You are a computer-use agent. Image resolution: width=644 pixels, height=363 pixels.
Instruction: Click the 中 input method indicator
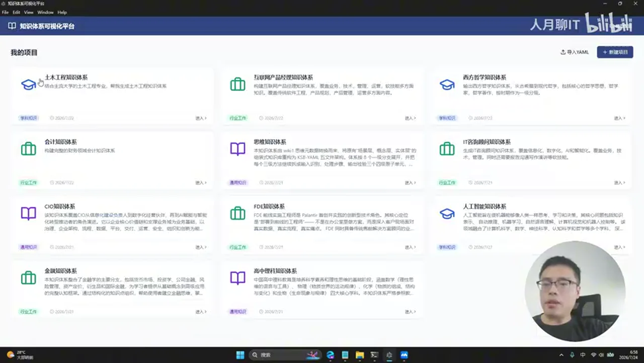click(583, 355)
